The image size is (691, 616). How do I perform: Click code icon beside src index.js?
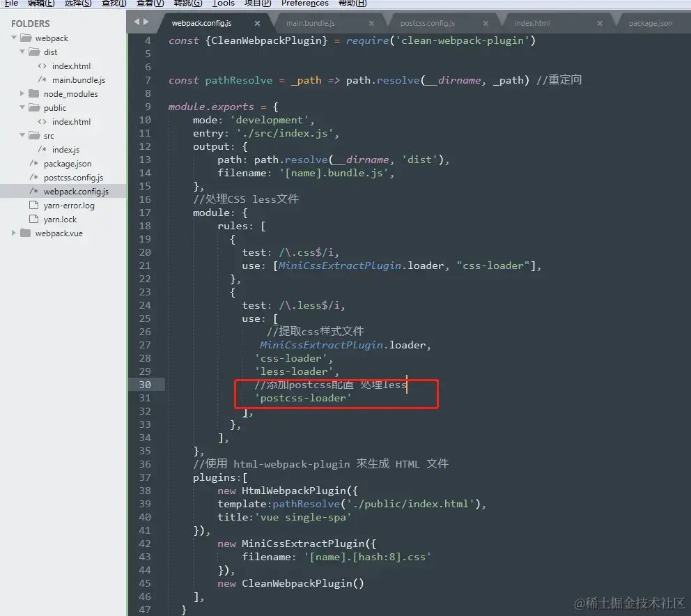[x=42, y=149]
